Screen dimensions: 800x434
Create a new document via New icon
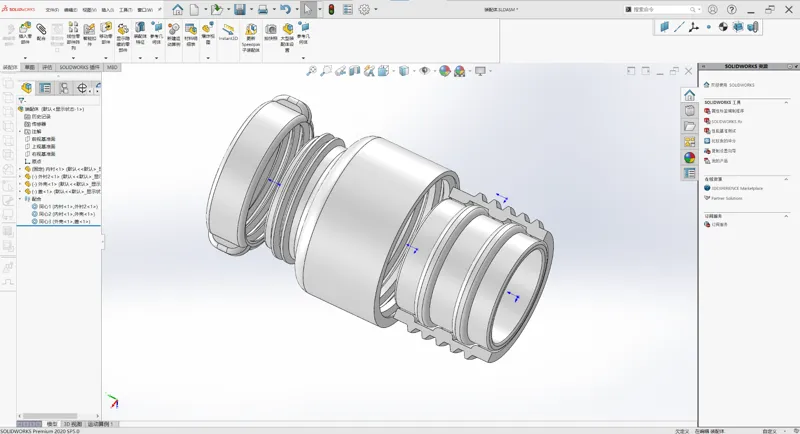pyautogui.click(x=194, y=9)
